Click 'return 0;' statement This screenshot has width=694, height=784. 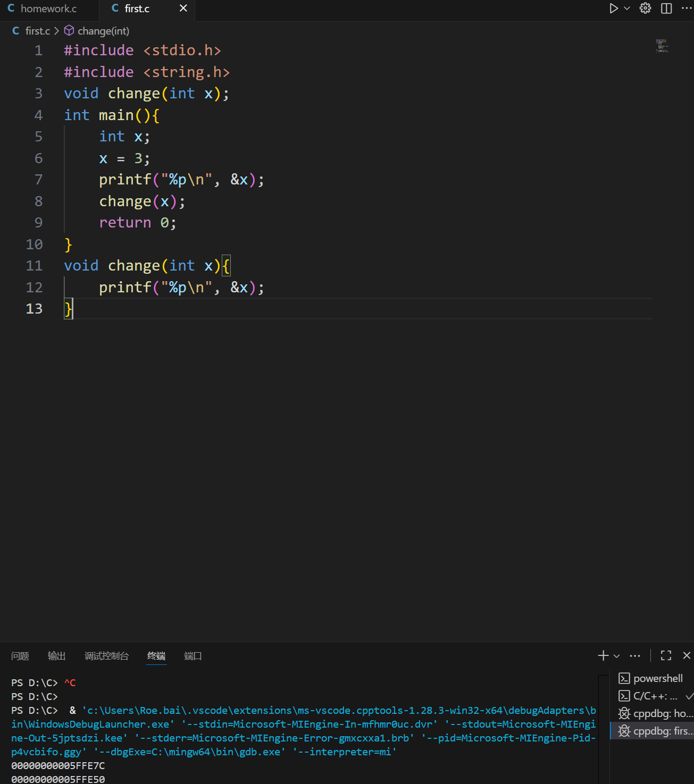point(138,223)
